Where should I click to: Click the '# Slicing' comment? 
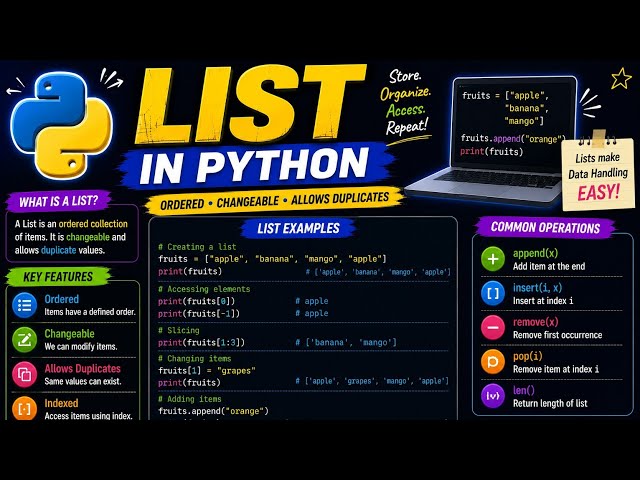click(179, 330)
